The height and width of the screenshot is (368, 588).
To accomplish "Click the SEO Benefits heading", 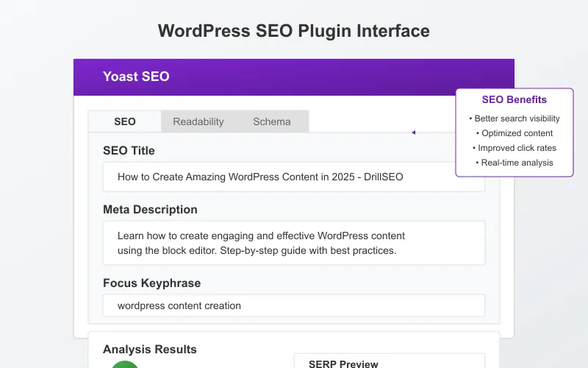I will click(514, 99).
